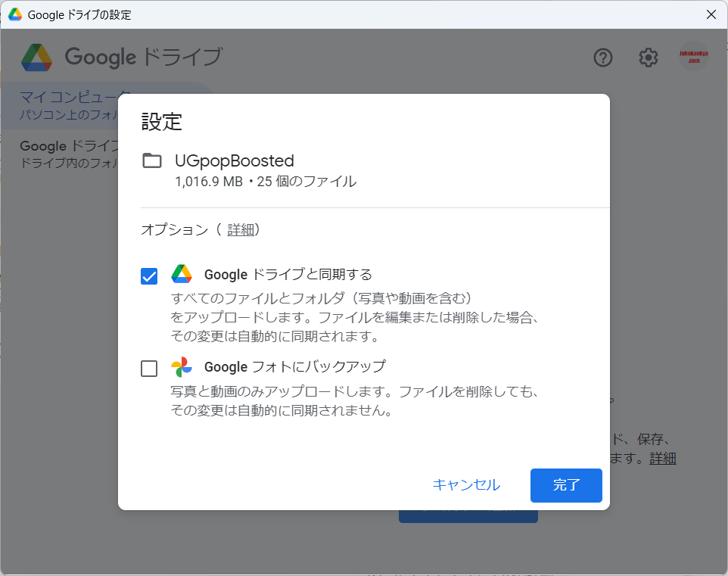Uncheck the Google ドライブと同期する checkbox
Image resolution: width=728 pixels, height=576 pixels.
[149, 276]
